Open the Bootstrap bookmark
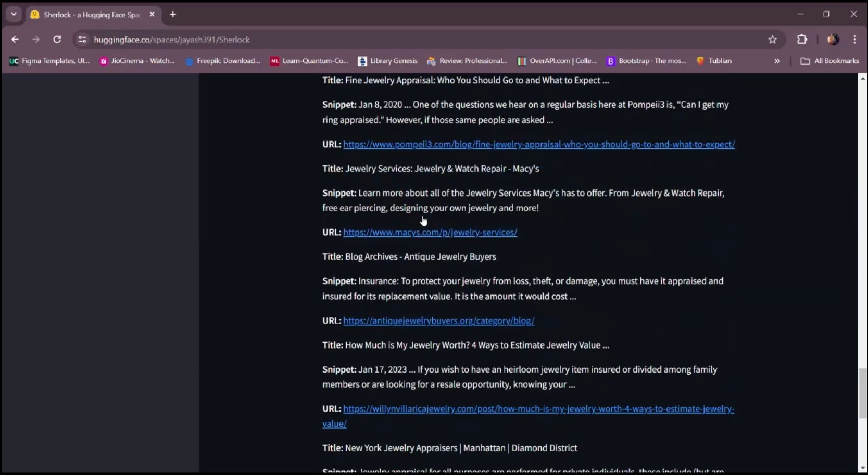868x475 pixels. pos(646,61)
